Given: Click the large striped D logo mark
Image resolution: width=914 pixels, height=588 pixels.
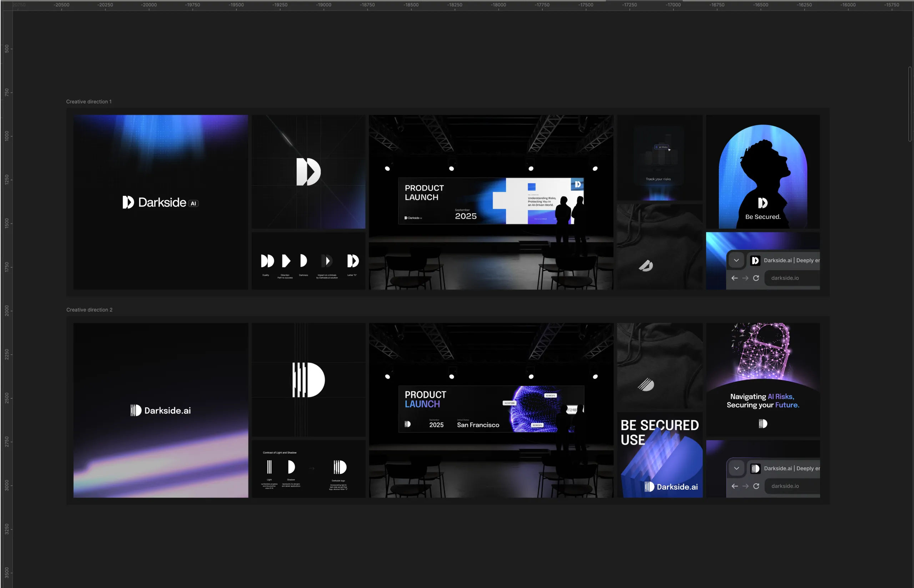Looking at the screenshot, I should [x=308, y=380].
